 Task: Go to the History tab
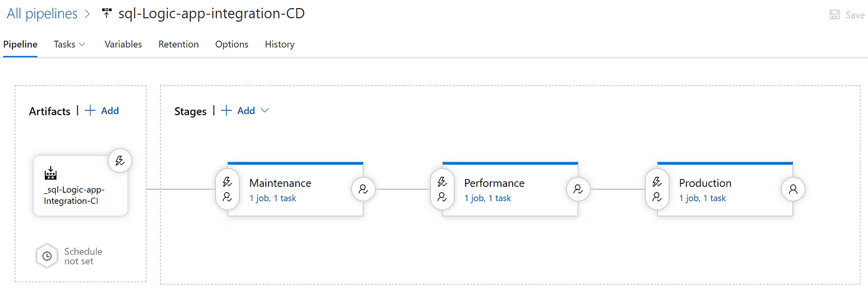(x=280, y=44)
